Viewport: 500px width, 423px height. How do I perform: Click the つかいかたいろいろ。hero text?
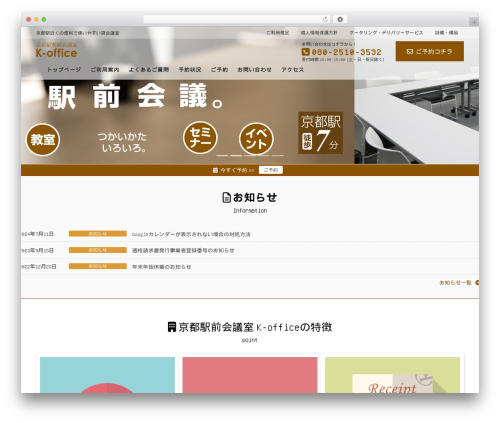pyautogui.click(x=122, y=142)
